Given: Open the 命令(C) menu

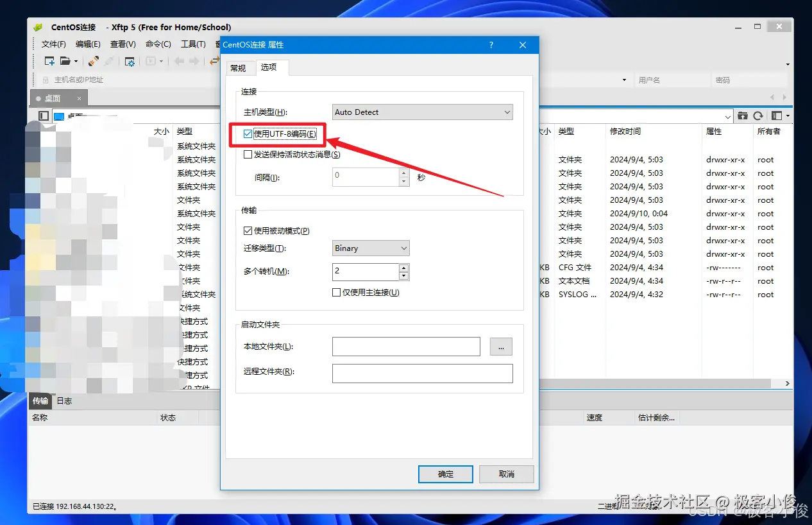Looking at the screenshot, I should pyautogui.click(x=158, y=44).
